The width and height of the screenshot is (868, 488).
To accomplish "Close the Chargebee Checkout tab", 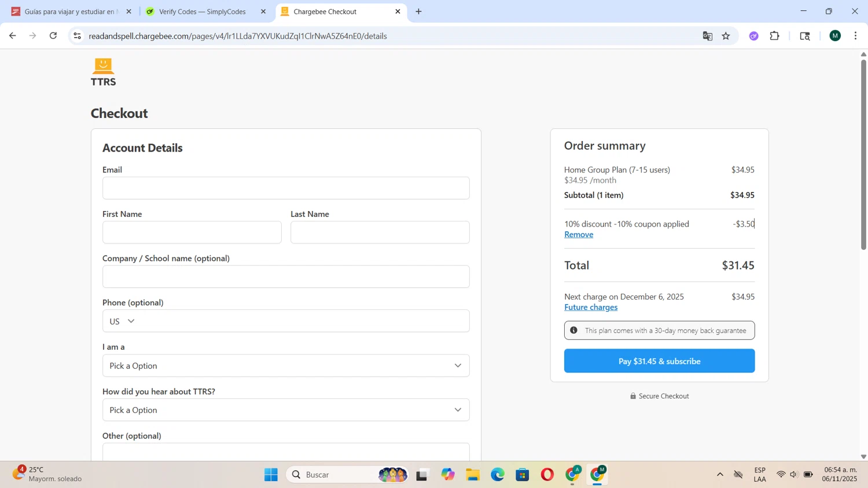I will click(x=398, y=12).
